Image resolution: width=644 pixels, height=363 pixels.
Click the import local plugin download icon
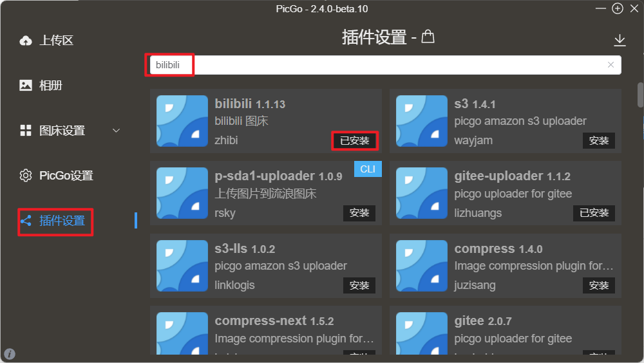[620, 40]
